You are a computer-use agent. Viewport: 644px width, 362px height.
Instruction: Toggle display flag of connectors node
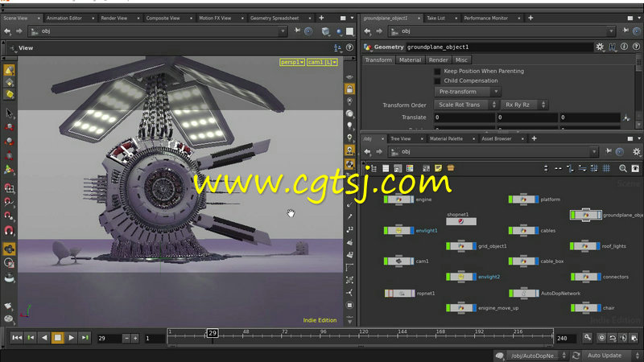pos(599,277)
